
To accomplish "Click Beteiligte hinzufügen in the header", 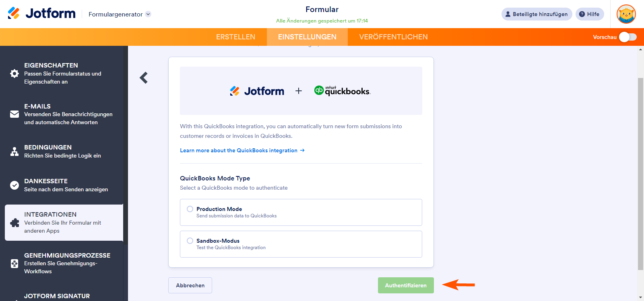I will click(x=537, y=14).
